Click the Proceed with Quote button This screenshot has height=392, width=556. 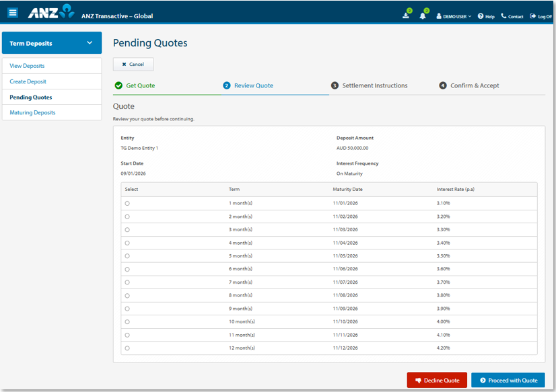(508, 380)
